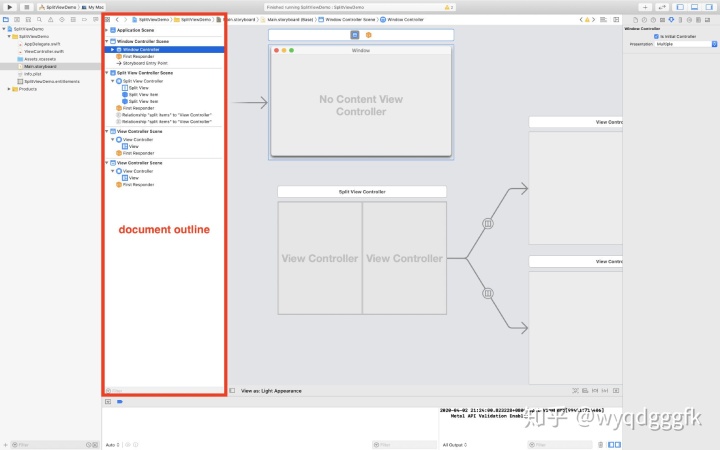Viewport: 720px width, 450px height.
Task: Click the Stop button in toolbar
Action: click(27, 7)
